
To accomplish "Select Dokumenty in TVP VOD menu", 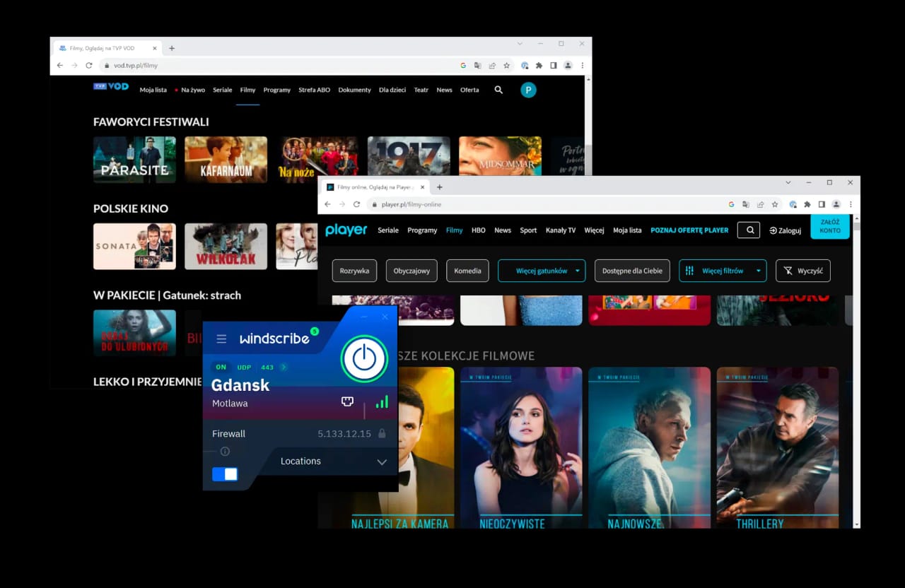I will pyautogui.click(x=355, y=90).
